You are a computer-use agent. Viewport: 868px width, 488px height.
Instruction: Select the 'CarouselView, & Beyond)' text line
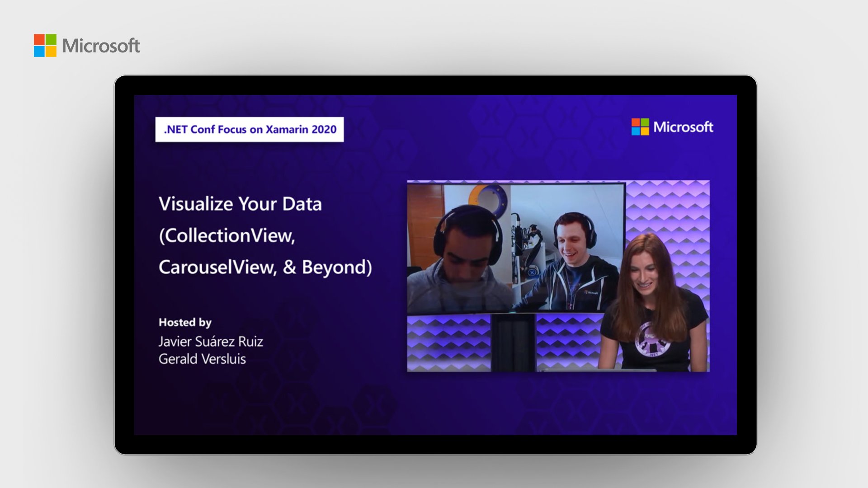(x=265, y=267)
